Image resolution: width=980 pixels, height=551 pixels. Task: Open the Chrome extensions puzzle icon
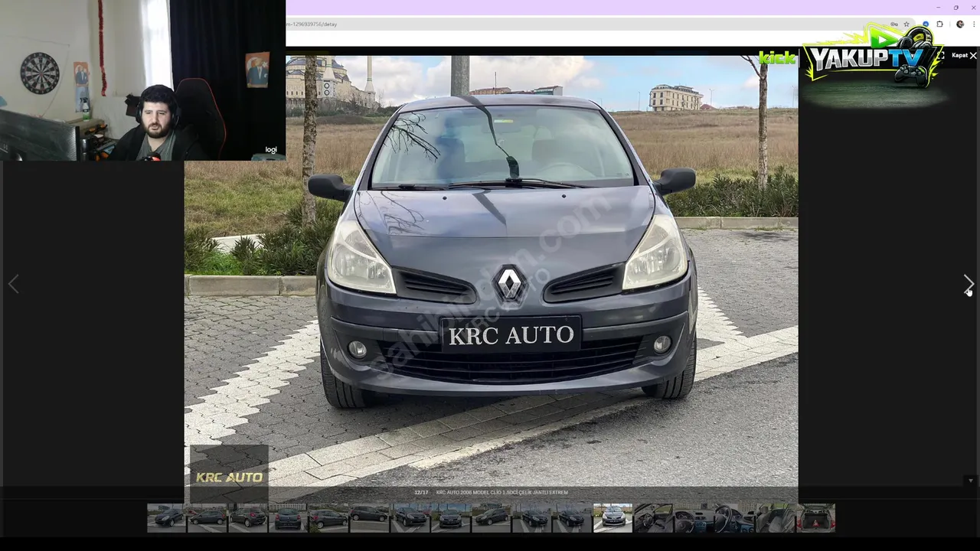pos(940,24)
